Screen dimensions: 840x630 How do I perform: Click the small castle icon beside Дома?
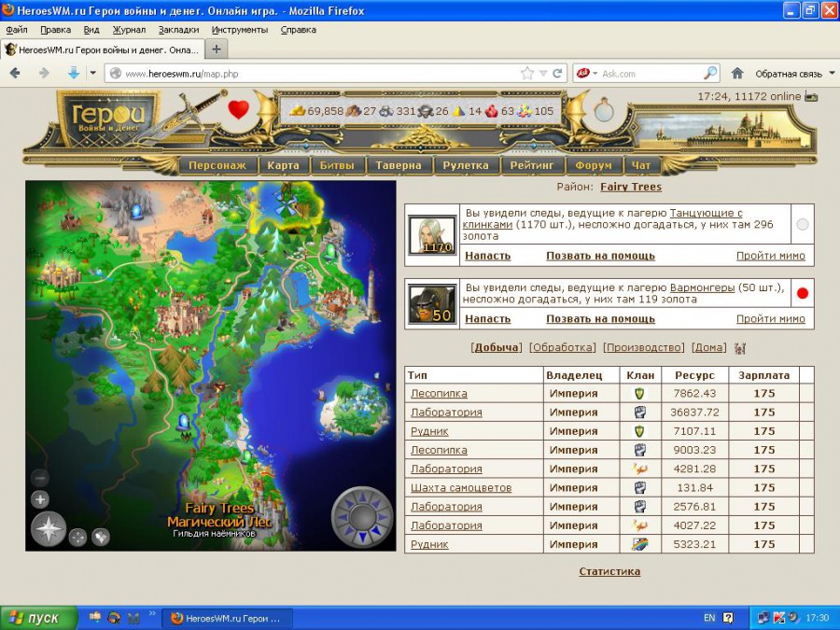[x=740, y=348]
